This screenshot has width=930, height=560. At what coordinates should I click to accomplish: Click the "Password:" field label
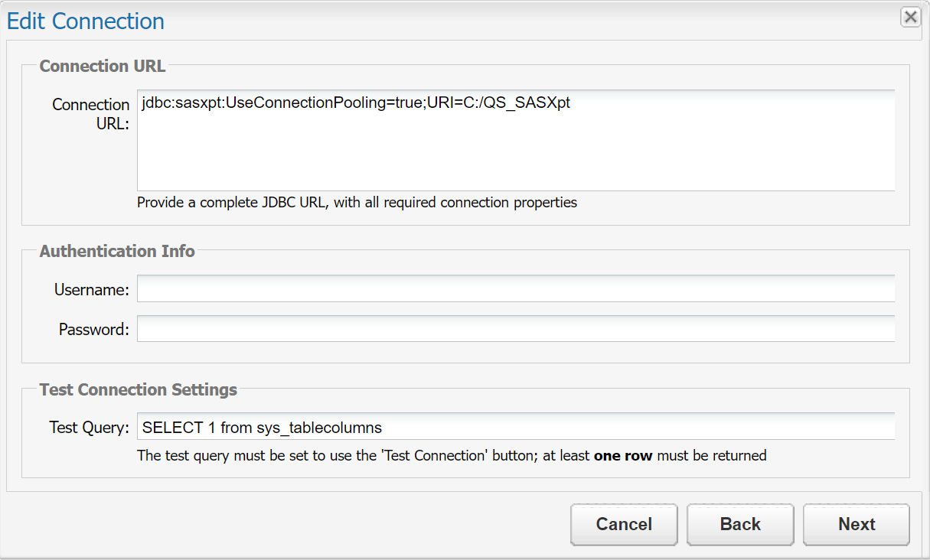(x=93, y=330)
